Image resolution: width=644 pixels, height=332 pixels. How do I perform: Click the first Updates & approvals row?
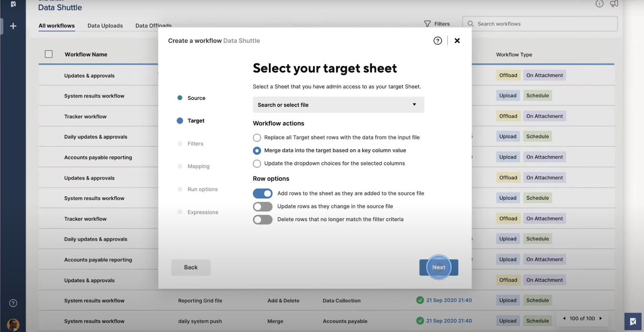point(89,76)
